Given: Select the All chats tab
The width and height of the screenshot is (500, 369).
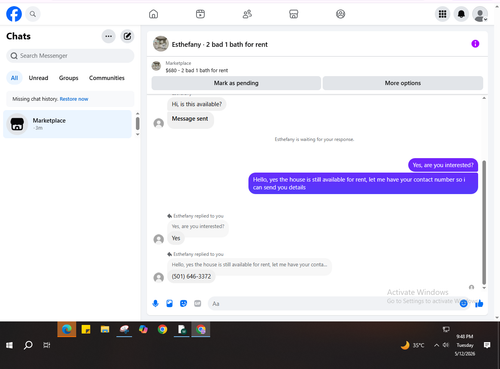Looking at the screenshot, I should click(14, 78).
